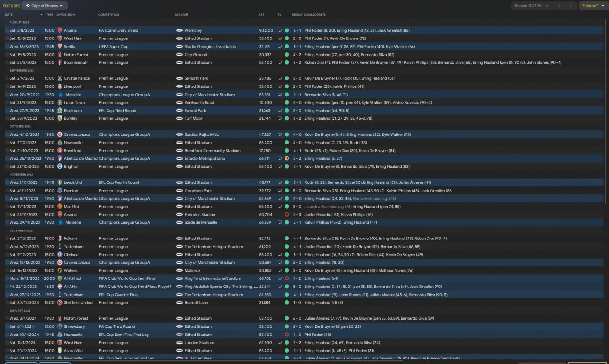Go to the next season with the right arrow
The width and height of the screenshot is (609, 364).
pyautogui.click(x=571, y=6)
